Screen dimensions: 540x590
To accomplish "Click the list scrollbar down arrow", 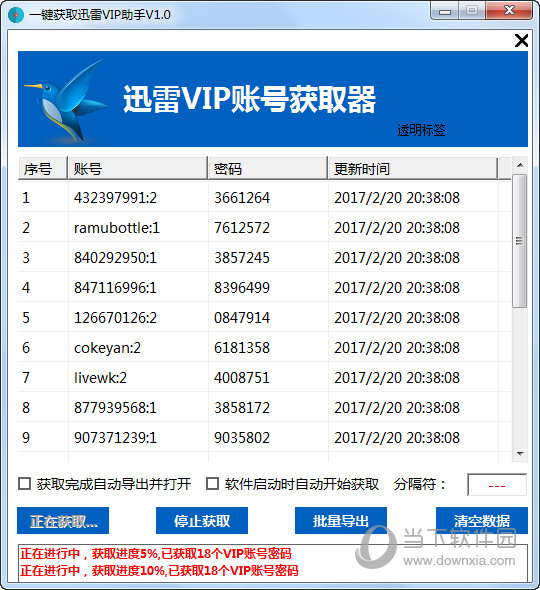I will pyautogui.click(x=520, y=453).
